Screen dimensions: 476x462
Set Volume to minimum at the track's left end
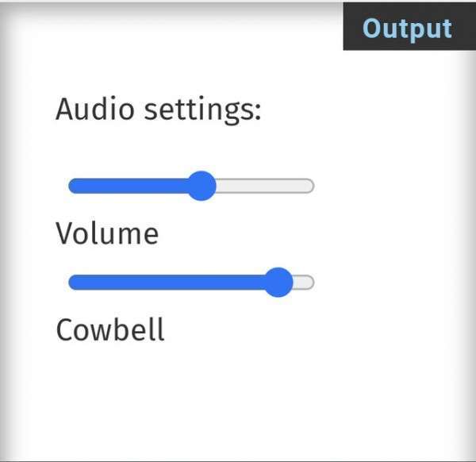71,186
